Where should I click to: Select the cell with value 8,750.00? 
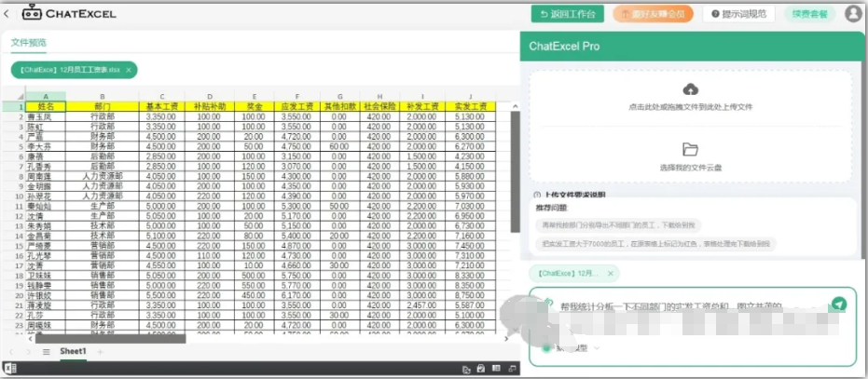470,295
